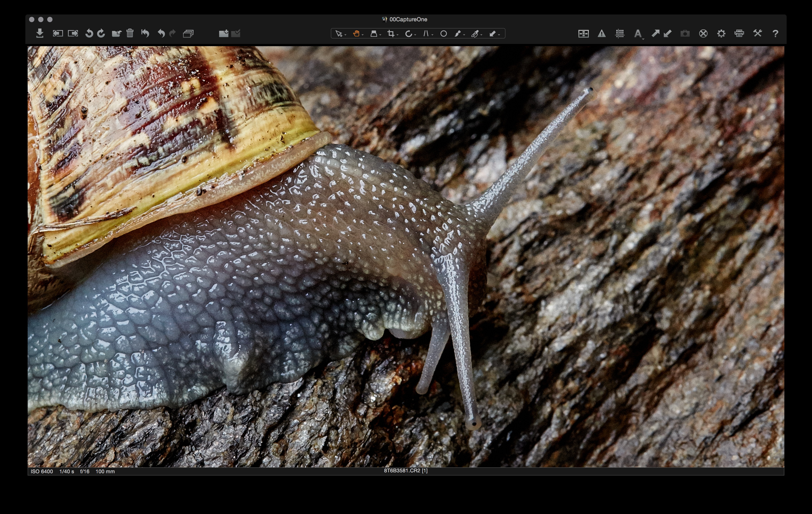812x514 pixels.
Task: Click the Import images download icon
Action: (40, 33)
